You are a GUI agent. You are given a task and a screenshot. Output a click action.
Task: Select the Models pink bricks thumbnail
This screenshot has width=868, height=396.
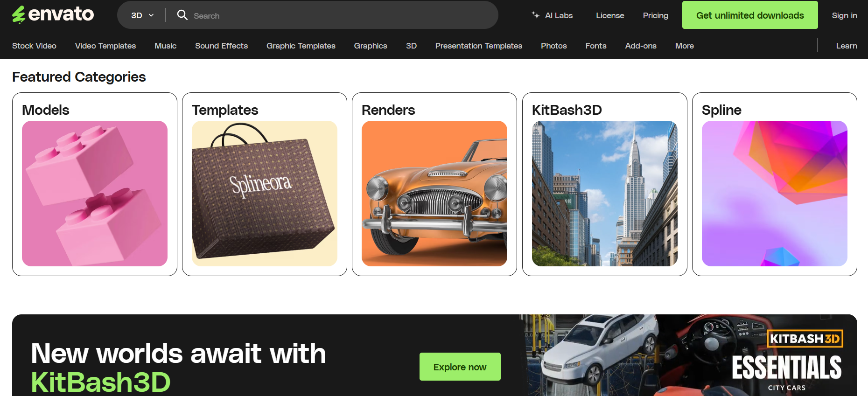[x=95, y=194]
